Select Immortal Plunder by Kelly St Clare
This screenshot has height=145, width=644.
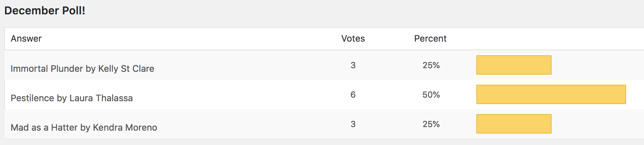coord(82,69)
